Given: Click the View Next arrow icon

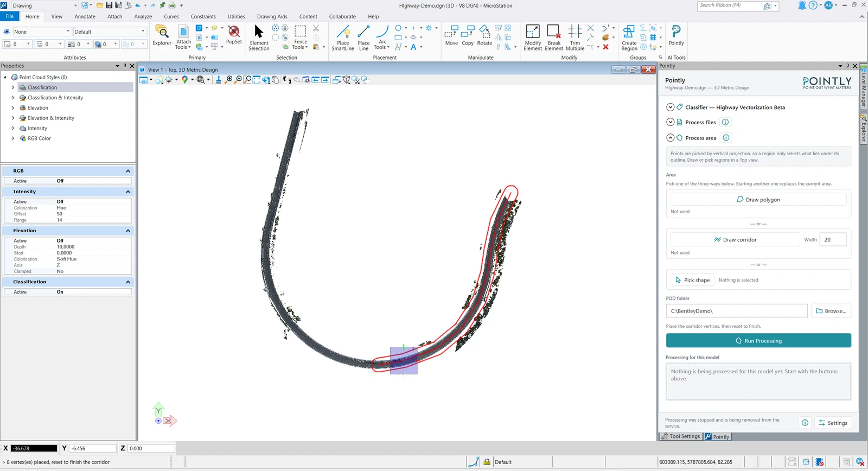Looking at the screenshot, I should 325,80.
